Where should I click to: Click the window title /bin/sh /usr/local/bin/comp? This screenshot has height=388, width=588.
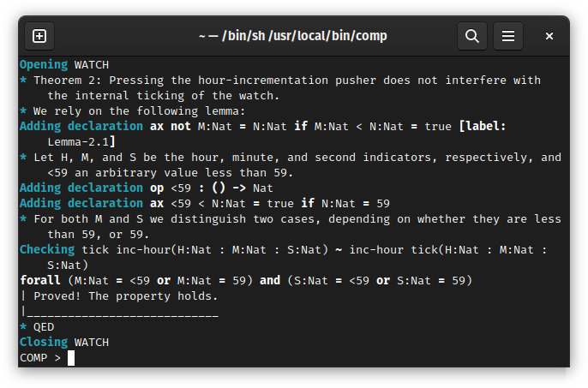293,36
